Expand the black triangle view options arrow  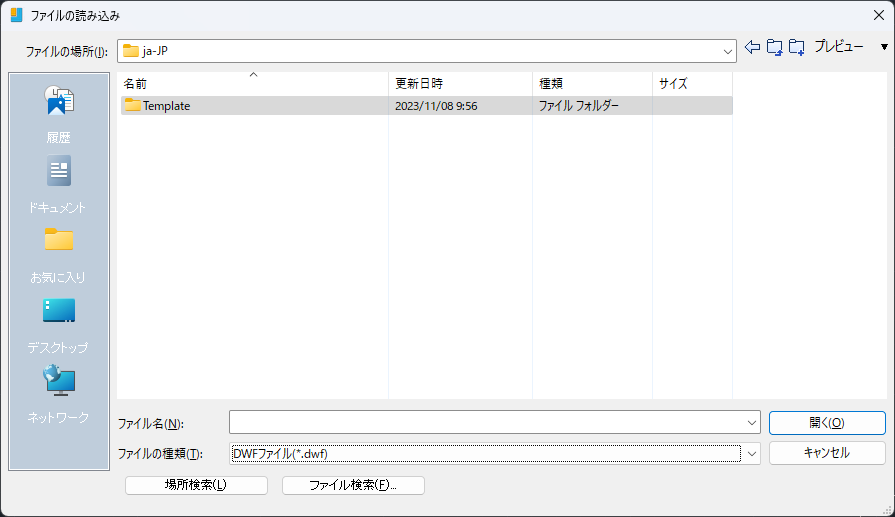click(884, 47)
